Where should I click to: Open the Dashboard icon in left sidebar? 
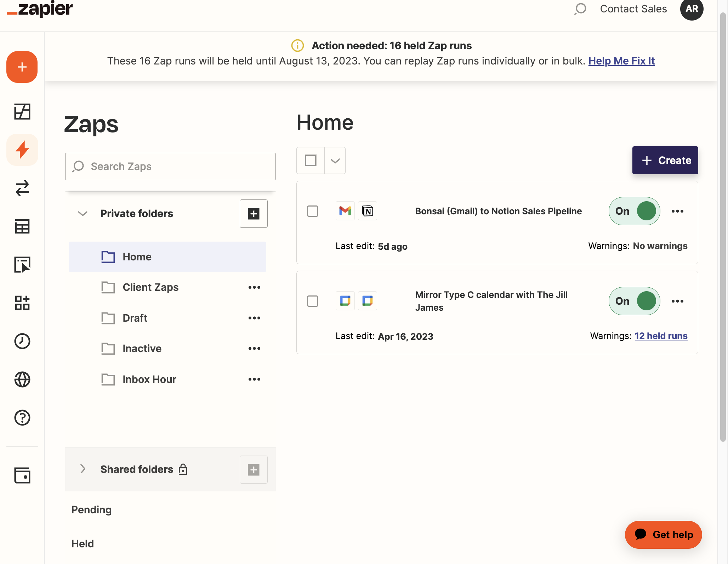[x=22, y=112]
